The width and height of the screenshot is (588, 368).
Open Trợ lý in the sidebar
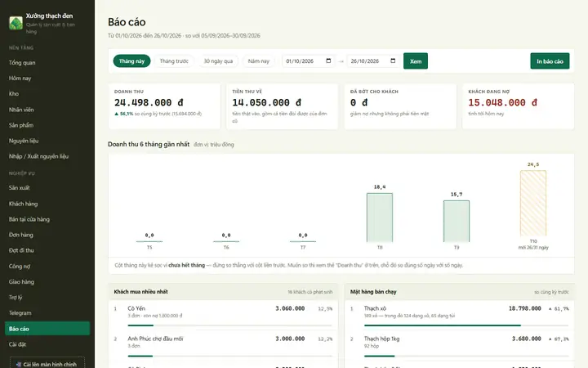[47, 298]
